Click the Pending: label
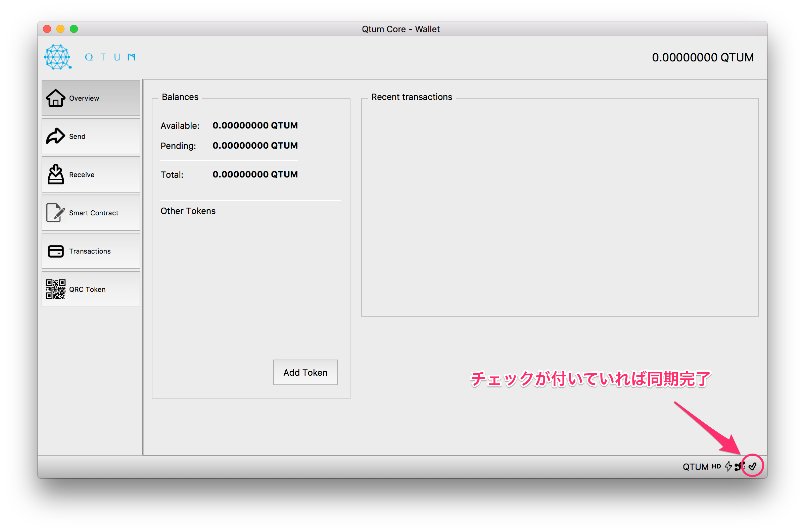 179,146
